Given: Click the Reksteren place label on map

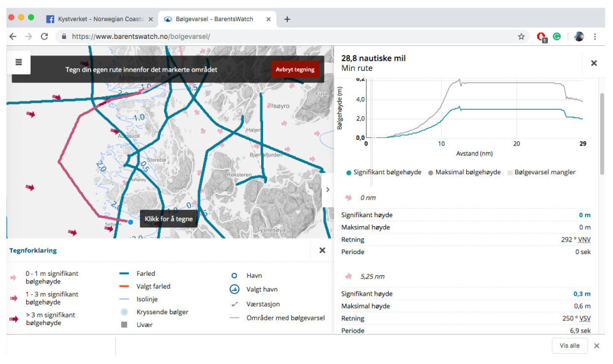Looking at the screenshot, I should [239, 175].
